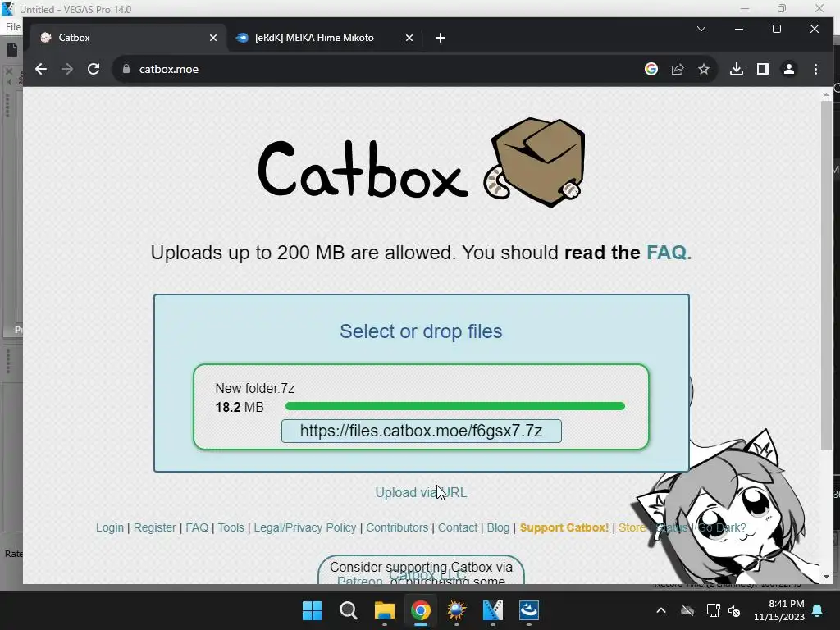Open Windows Start menu
Screen dimensions: 840x630
(312, 610)
